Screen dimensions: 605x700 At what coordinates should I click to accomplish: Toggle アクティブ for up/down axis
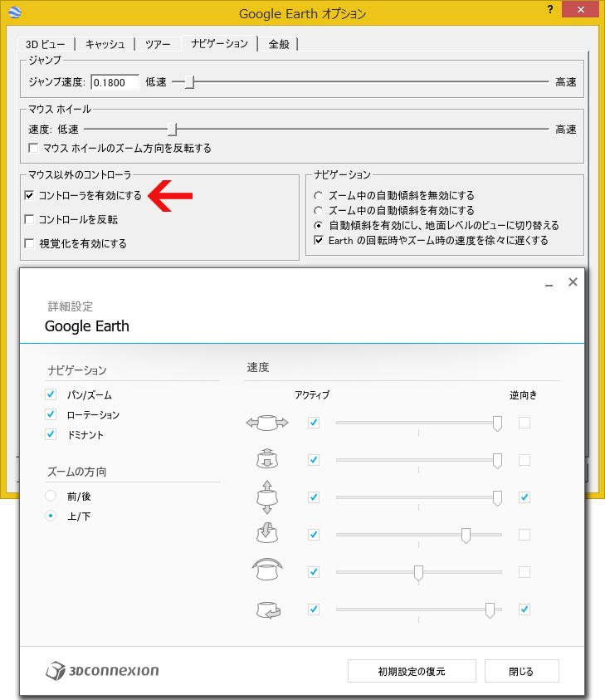click(314, 497)
